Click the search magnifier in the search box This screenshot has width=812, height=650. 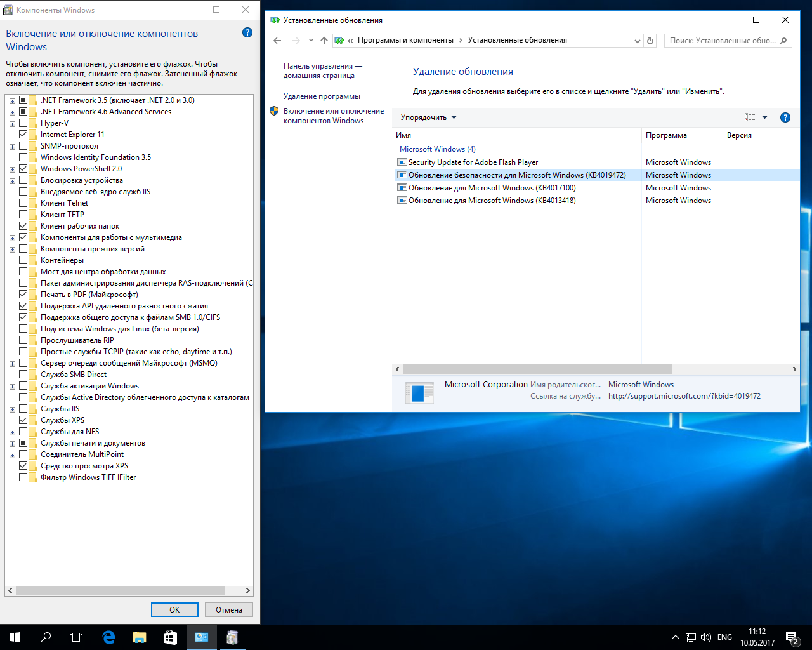click(x=783, y=41)
